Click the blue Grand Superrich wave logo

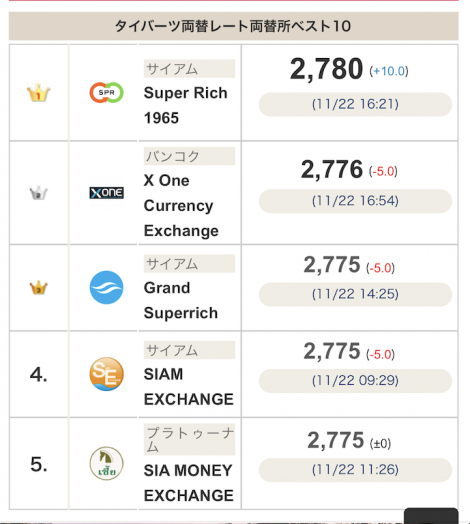[106, 287]
